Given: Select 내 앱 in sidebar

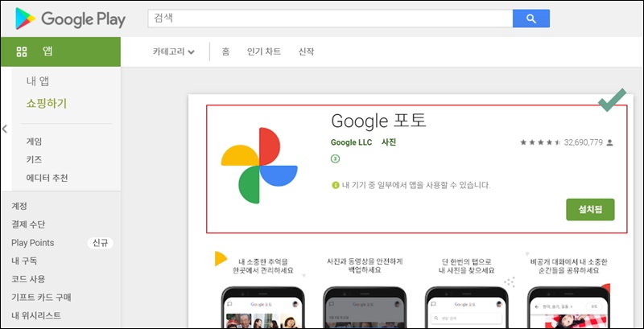Looking at the screenshot, I should (x=38, y=81).
